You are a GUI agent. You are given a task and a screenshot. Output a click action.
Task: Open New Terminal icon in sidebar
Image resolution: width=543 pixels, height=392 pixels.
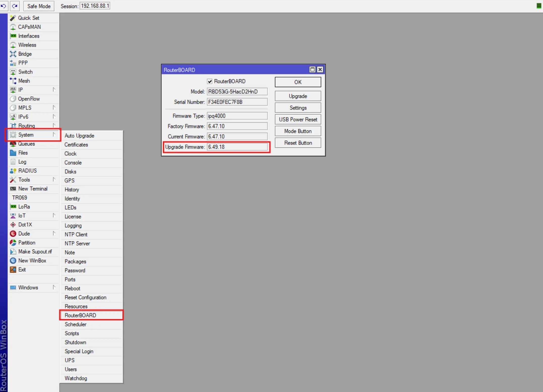click(13, 189)
